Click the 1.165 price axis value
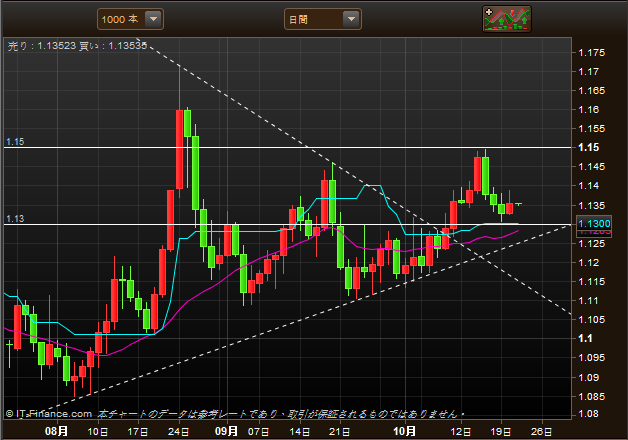The width and height of the screenshot is (628, 440). tap(591, 90)
